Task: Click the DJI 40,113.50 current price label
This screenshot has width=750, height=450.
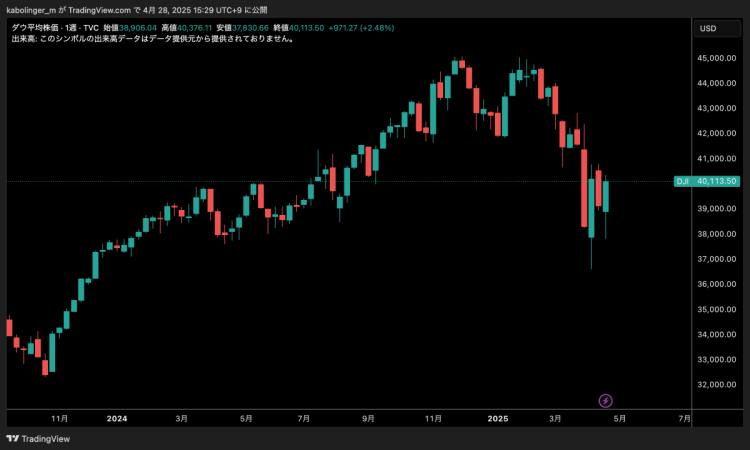Action: coord(707,181)
